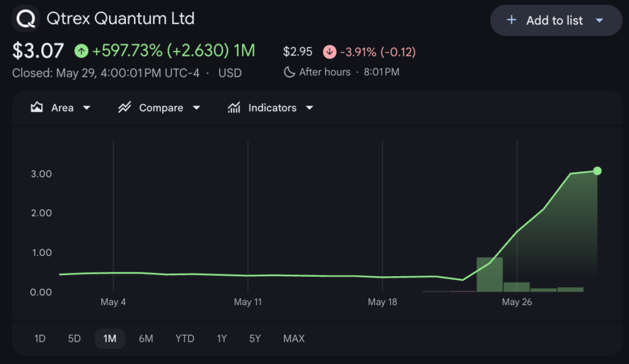The width and height of the screenshot is (629, 364).
Task: Click the Indicators chart icon
Action: [234, 107]
